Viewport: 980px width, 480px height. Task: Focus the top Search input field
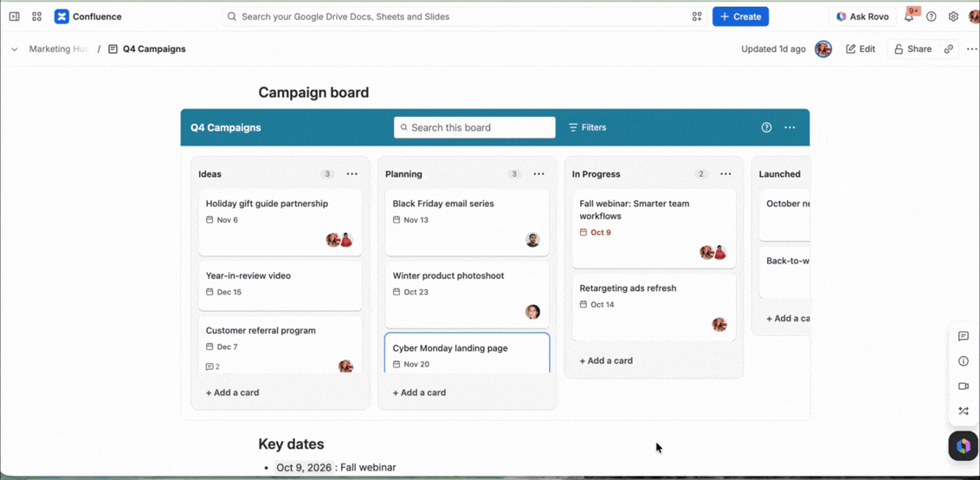click(464, 17)
